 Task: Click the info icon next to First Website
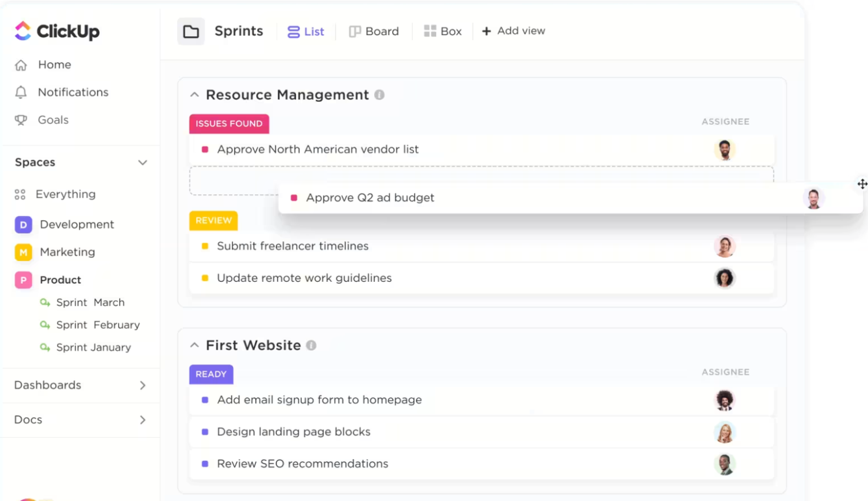click(x=311, y=345)
